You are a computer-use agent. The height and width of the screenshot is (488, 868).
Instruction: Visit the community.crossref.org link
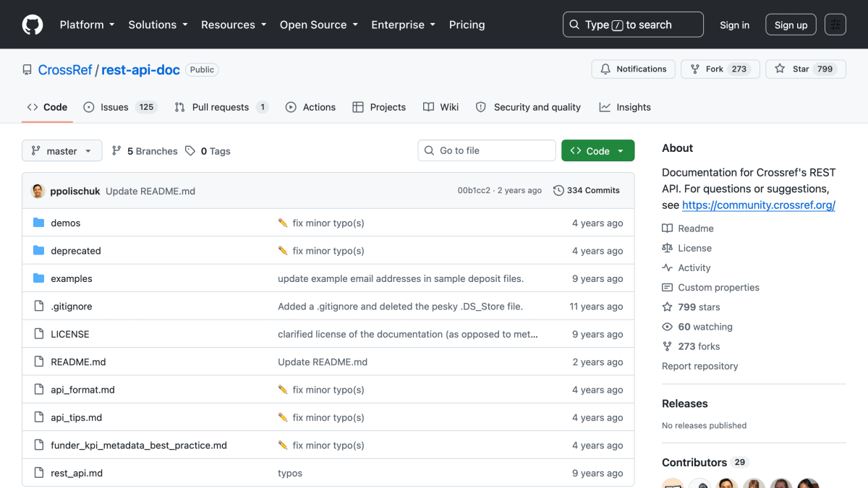pyautogui.click(x=759, y=205)
